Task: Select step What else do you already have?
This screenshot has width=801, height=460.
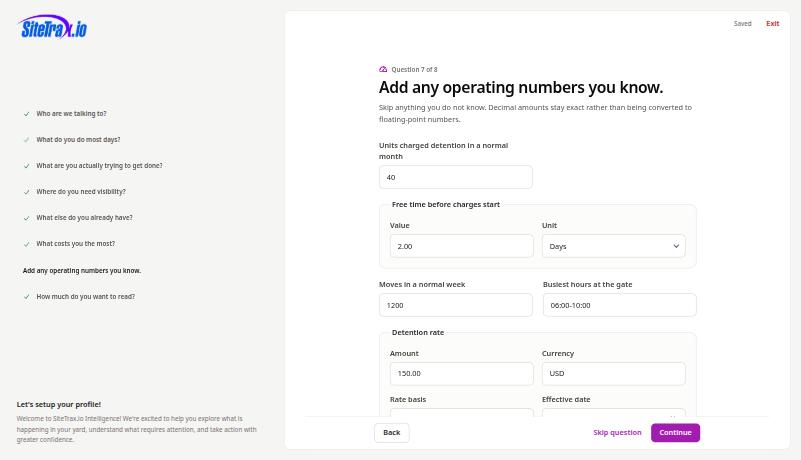Action: 84,218
